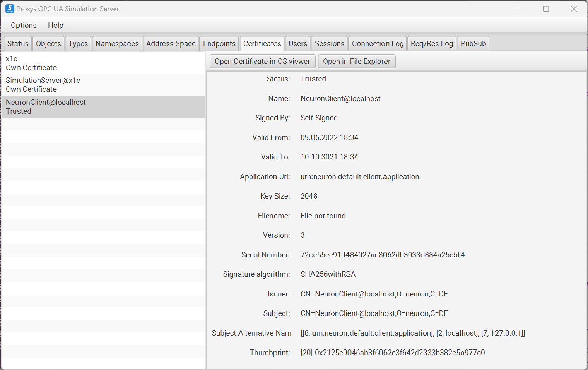Switch to the Users tab
Image resolution: width=588 pixels, height=370 pixels.
tap(297, 43)
